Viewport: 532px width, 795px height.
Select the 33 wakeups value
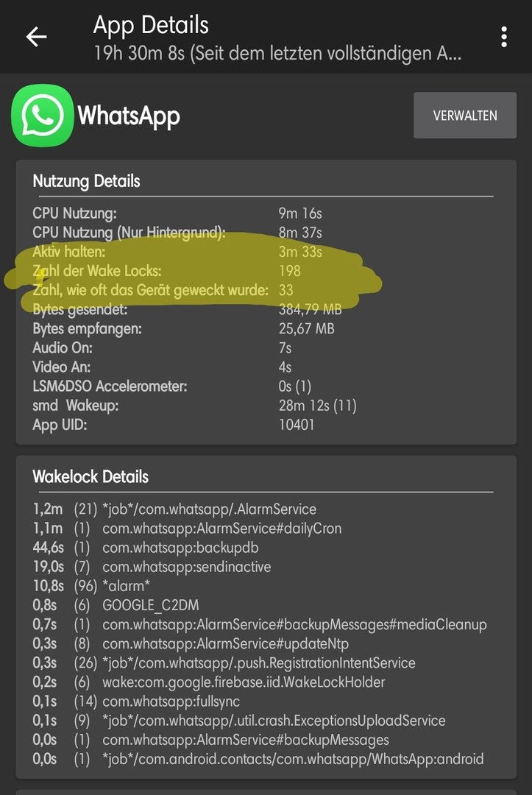click(285, 290)
